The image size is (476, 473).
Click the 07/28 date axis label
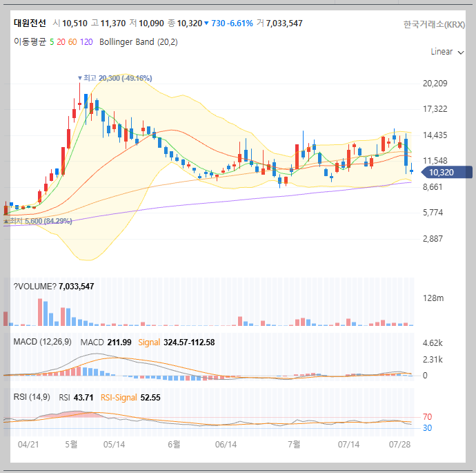399,445
